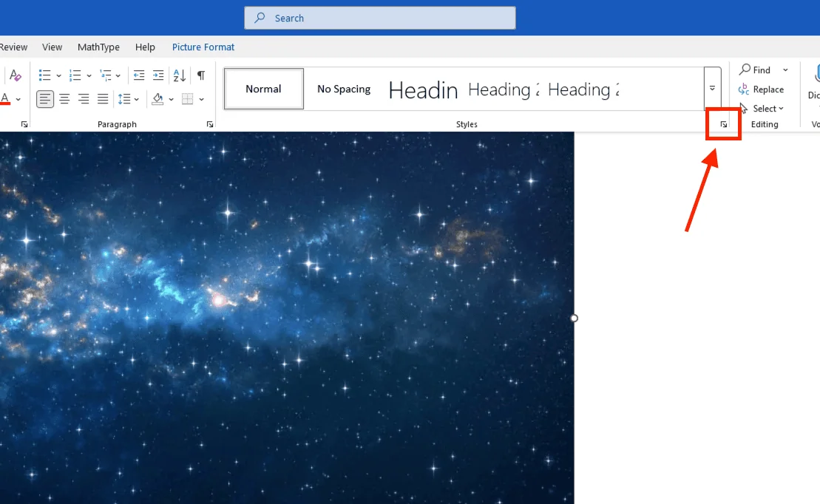Viewport: 820px width, 504px height.
Task: Click the Sort A-Z icon
Action: tap(180, 75)
